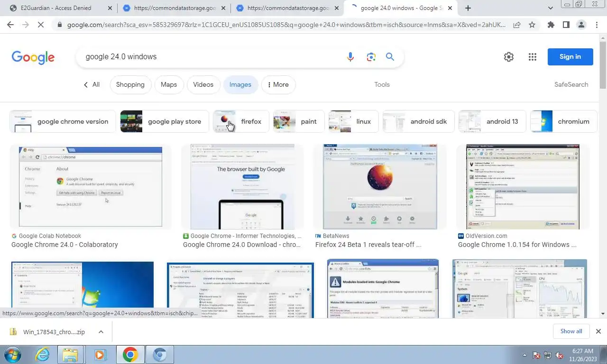Click the Sign in button
The height and width of the screenshot is (364, 607).
point(570,57)
